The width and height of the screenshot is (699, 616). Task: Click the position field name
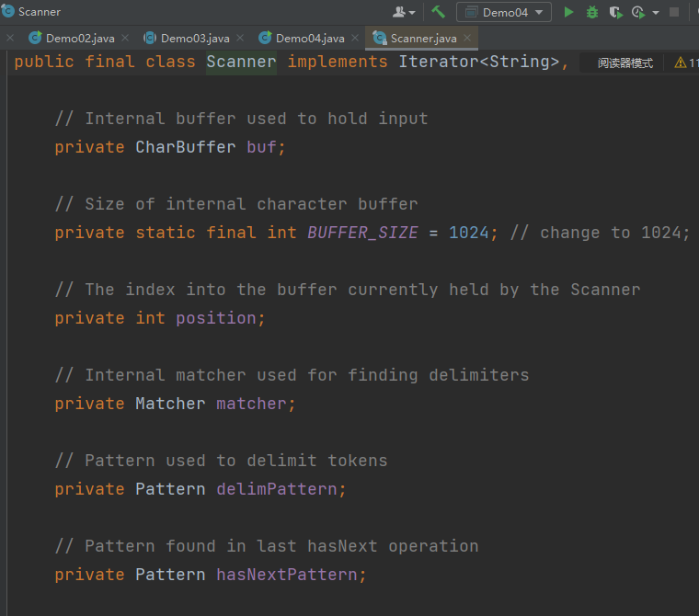(x=216, y=318)
